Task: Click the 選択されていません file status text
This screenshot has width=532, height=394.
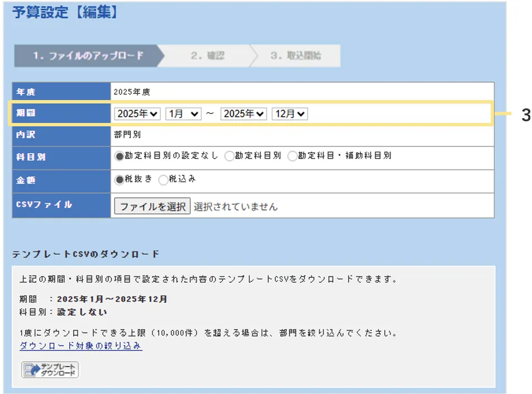Action: [235, 206]
